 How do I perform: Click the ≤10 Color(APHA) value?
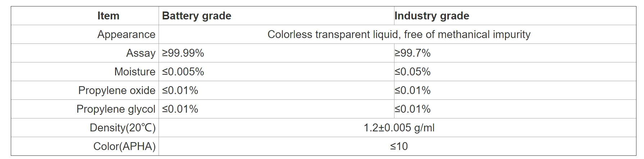tap(399, 146)
